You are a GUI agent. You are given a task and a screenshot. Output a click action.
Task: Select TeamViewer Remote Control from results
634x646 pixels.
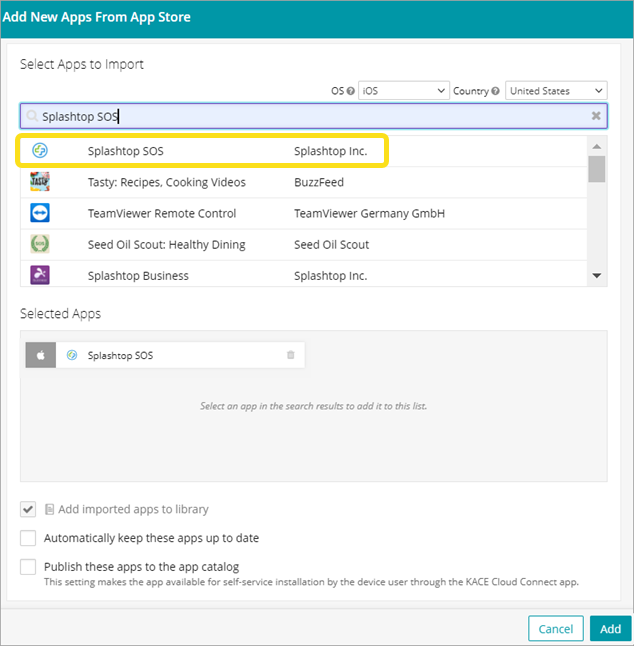pos(162,213)
